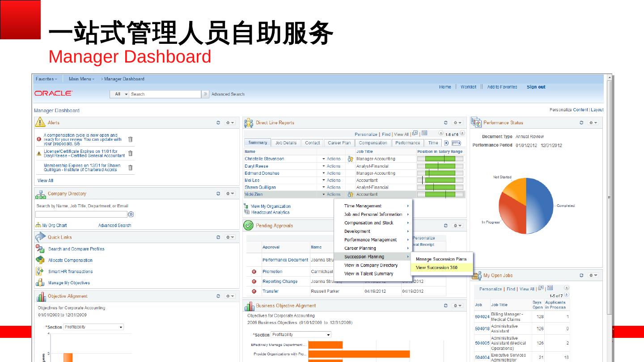Image resolution: width=644 pixels, height=362 pixels.
Task: Focus the header Search text field
Action: [165, 94]
